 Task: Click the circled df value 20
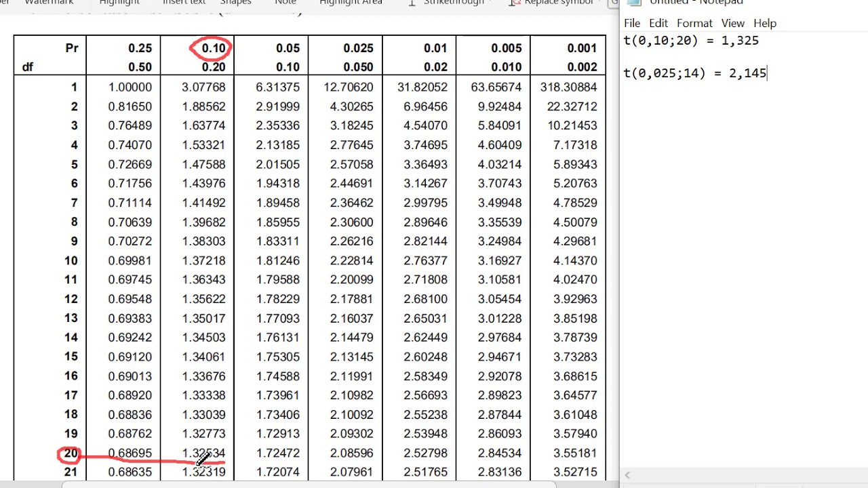pyautogui.click(x=71, y=453)
